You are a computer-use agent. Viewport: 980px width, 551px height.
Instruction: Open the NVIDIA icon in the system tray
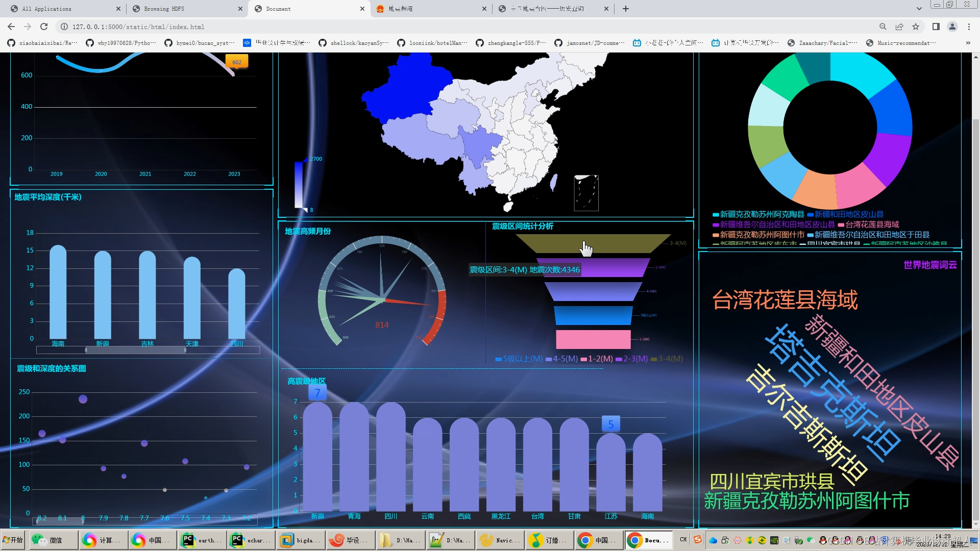774,541
